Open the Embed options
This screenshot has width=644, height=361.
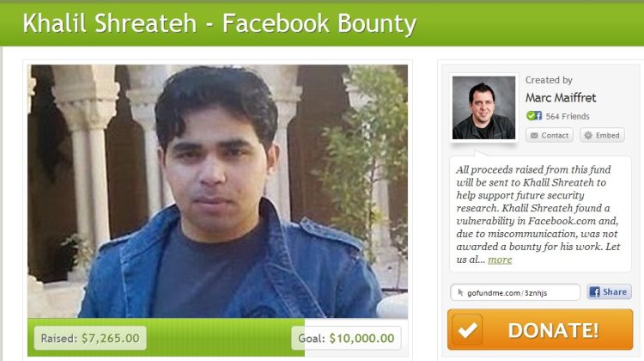pos(602,135)
